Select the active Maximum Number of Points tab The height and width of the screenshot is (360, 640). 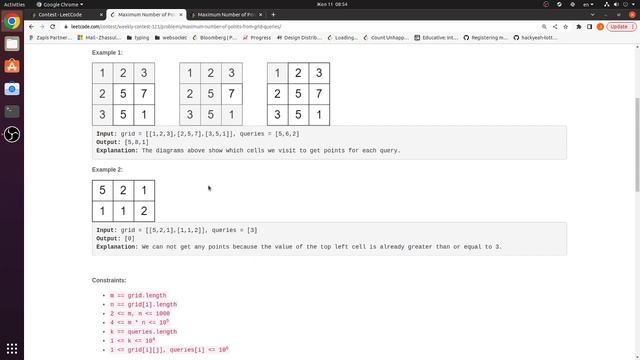(146, 15)
